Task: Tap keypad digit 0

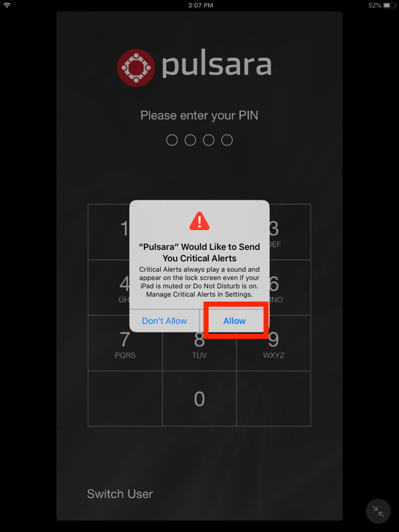Action: click(199, 398)
